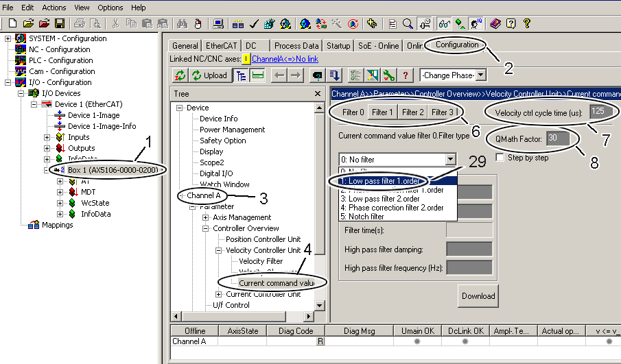Expand the SYSTEM - Configuration node
621x364 pixels.
pyautogui.click(x=8, y=38)
